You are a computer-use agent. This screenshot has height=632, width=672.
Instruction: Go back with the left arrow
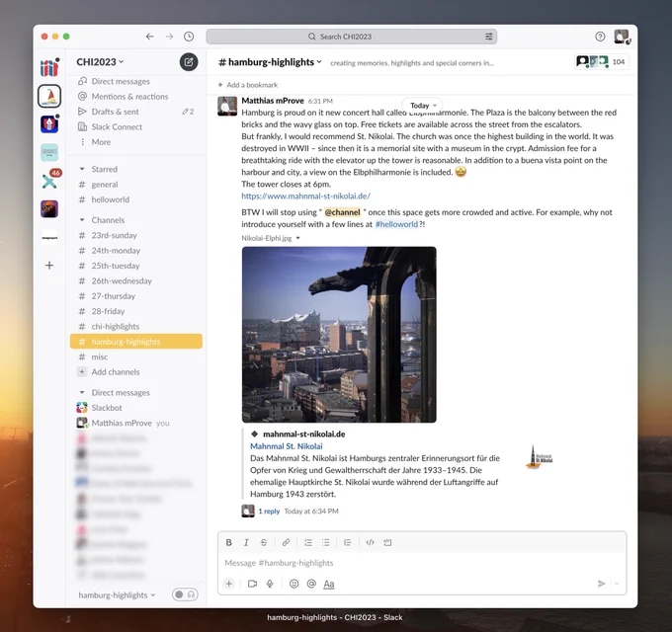149,37
